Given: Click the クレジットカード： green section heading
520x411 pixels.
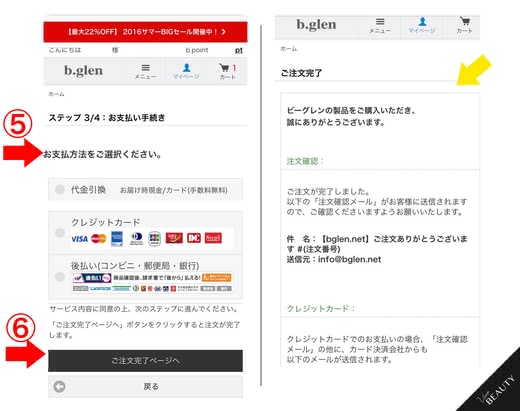Looking at the screenshot, I should click(x=321, y=308).
